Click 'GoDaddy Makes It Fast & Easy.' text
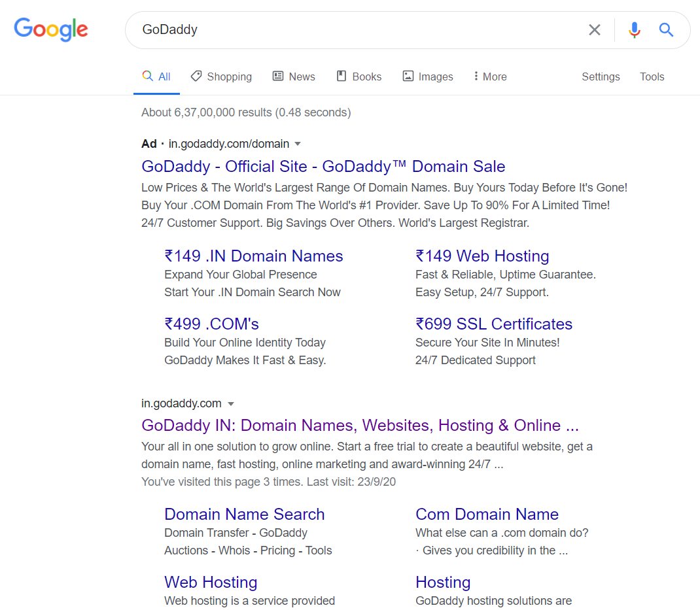The image size is (700, 610). [x=245, y=360]
